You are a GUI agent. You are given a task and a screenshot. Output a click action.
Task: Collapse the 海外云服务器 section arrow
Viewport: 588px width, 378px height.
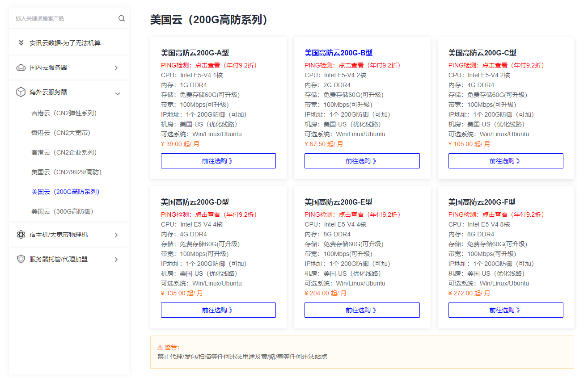tap(118, 93)
